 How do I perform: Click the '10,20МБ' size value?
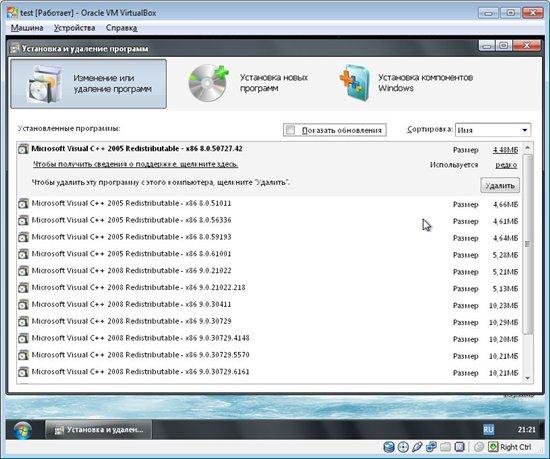pyautogui.click(x=503, y=339)
